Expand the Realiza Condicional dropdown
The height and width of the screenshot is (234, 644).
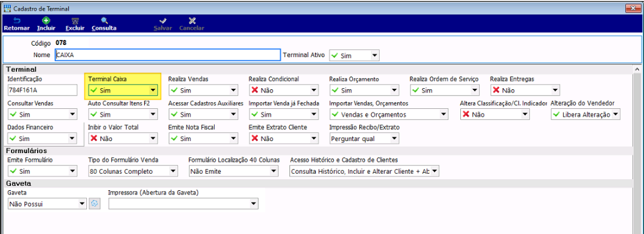pos(284,90)
